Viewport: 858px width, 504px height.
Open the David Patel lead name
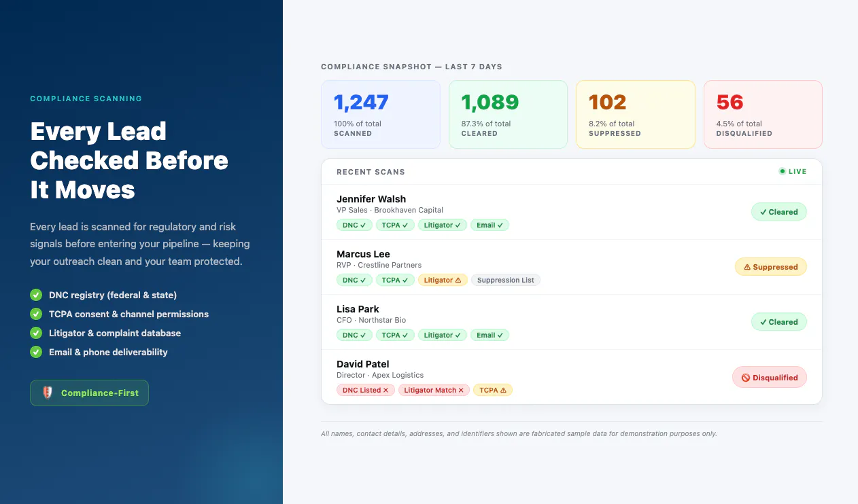point(363,364)
